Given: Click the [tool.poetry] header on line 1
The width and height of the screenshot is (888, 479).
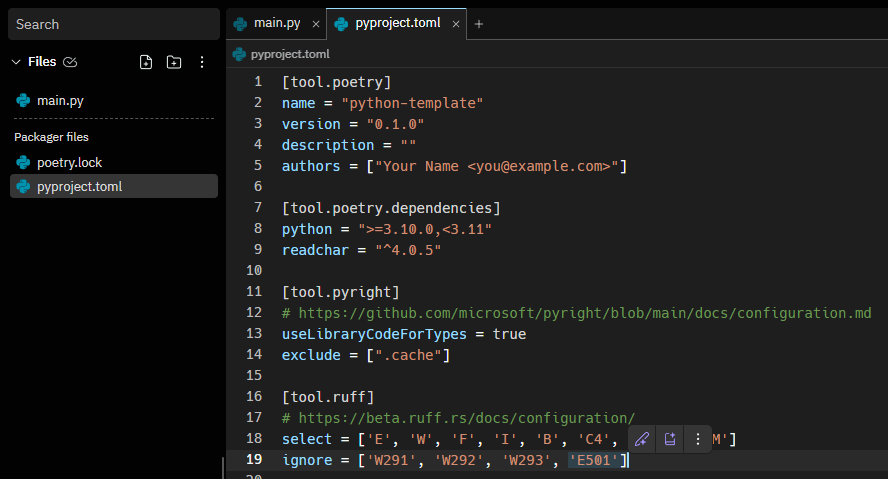Looking at the screenshot, I should coord(336,82).
